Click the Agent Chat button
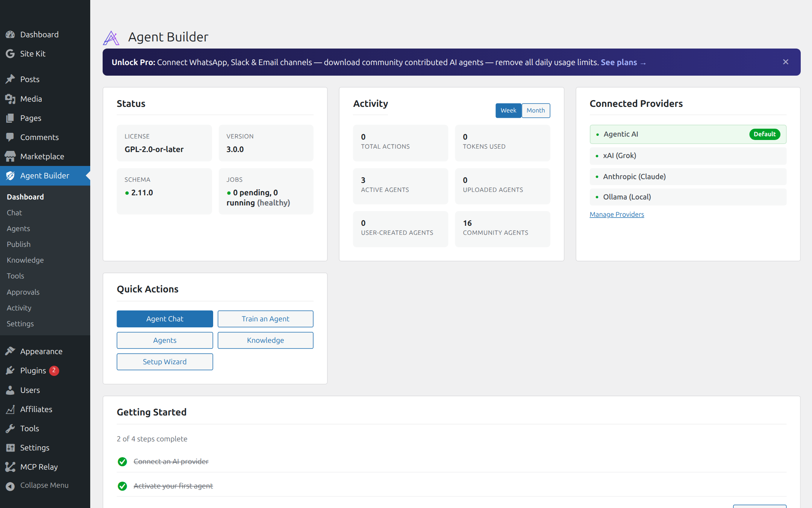The width and height of the screenshot is (812, 508). (x=165, y=319)
